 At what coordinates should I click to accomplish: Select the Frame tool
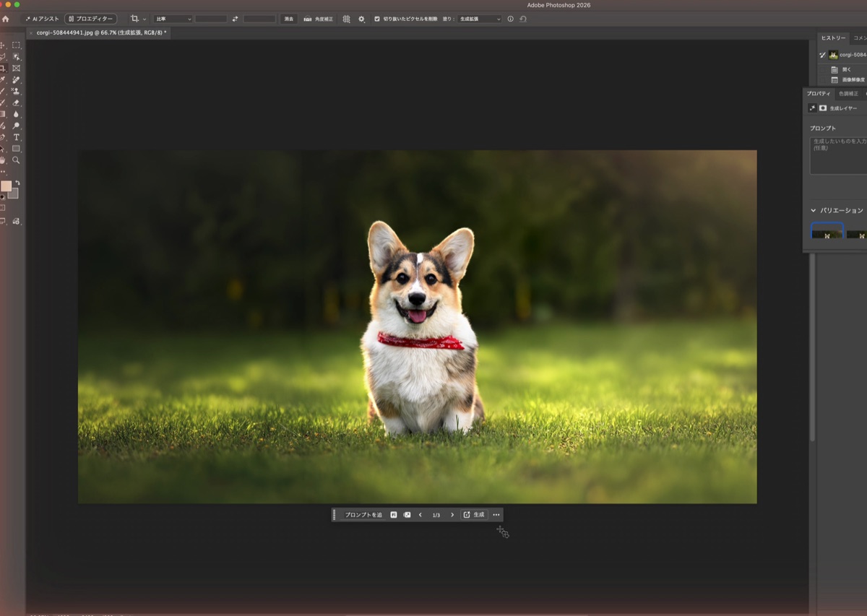pyautogui.click(x=17, y=68)
